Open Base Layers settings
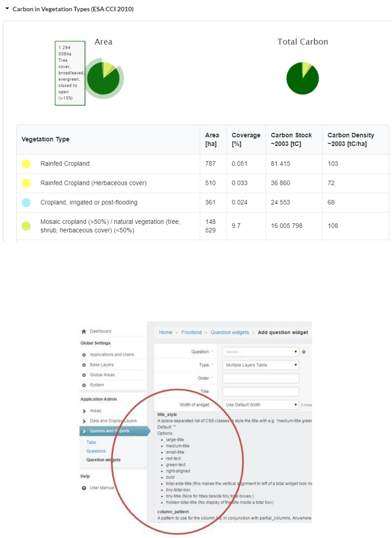 101,365
